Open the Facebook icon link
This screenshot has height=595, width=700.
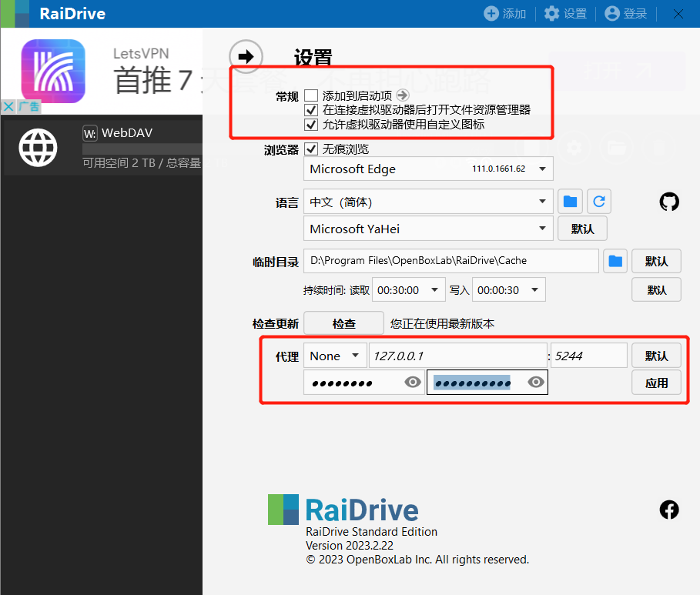coord(669,510)
